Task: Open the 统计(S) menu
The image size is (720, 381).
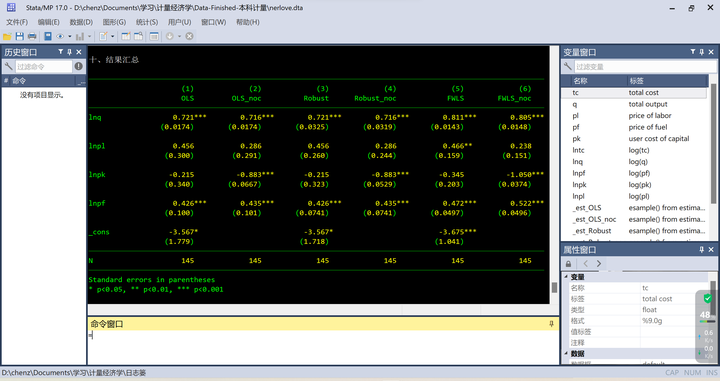Action: [147, 22]
